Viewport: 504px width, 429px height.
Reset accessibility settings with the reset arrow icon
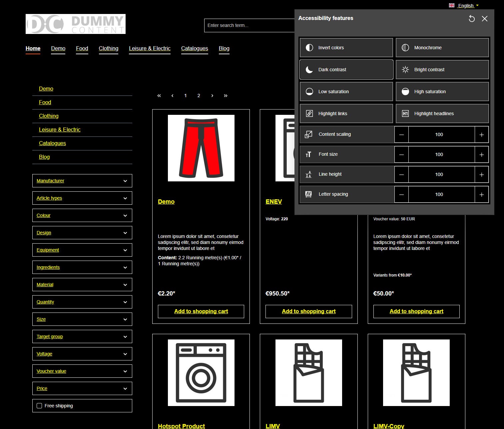(472, 19)
